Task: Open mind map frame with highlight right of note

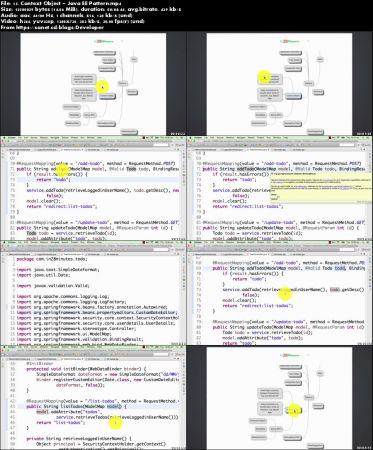Action: 93,83
